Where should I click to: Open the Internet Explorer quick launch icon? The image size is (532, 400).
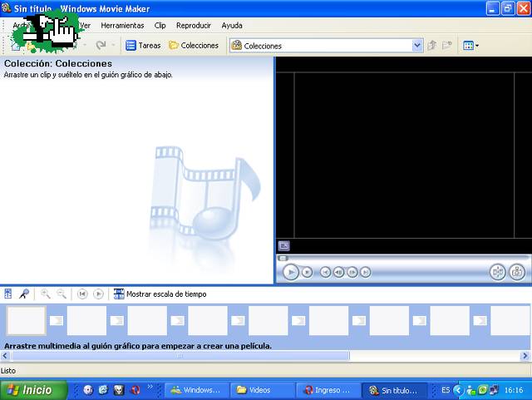pyautogui.click(x=103, y=390)
